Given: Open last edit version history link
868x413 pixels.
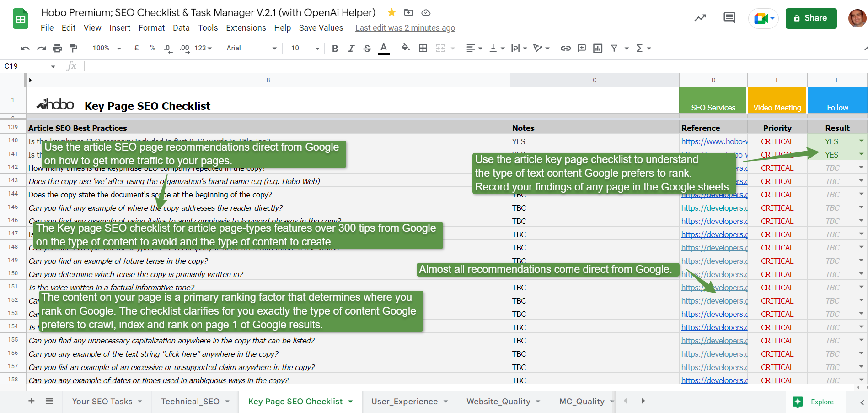Looking at the screenshot, I should point(405,28).
